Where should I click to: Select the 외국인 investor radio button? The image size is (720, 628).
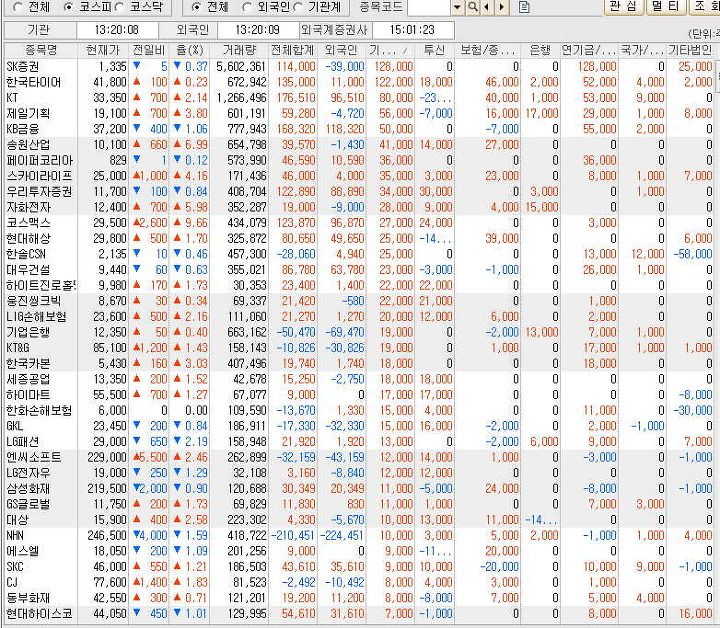[x=247, y=7]
